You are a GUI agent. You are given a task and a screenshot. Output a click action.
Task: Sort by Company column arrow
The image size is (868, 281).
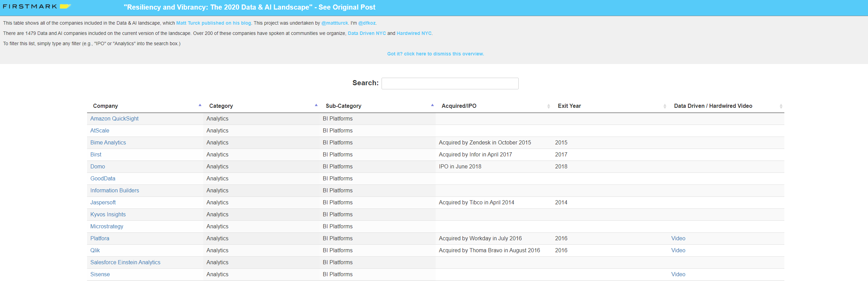coord(200,105)
